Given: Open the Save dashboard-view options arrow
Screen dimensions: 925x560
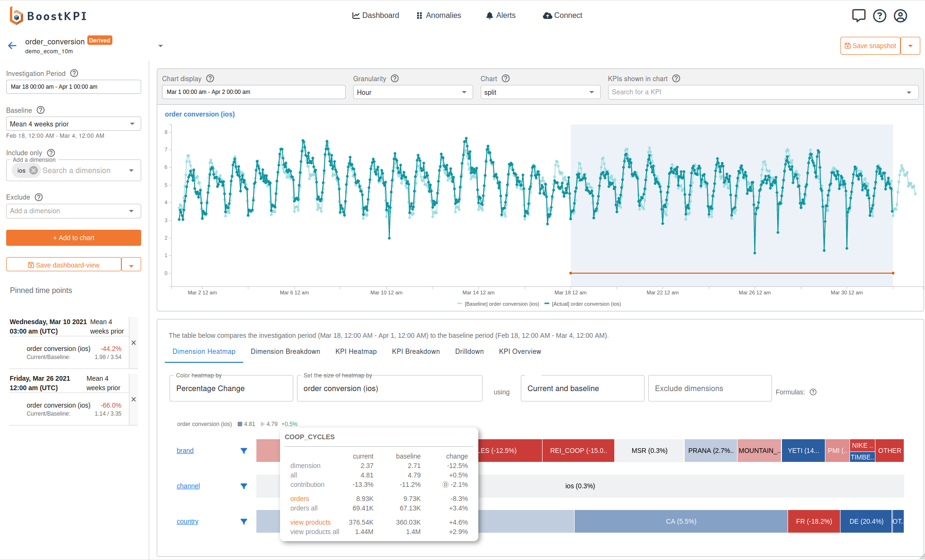Looking at the screenshot, I should [131, 265].
